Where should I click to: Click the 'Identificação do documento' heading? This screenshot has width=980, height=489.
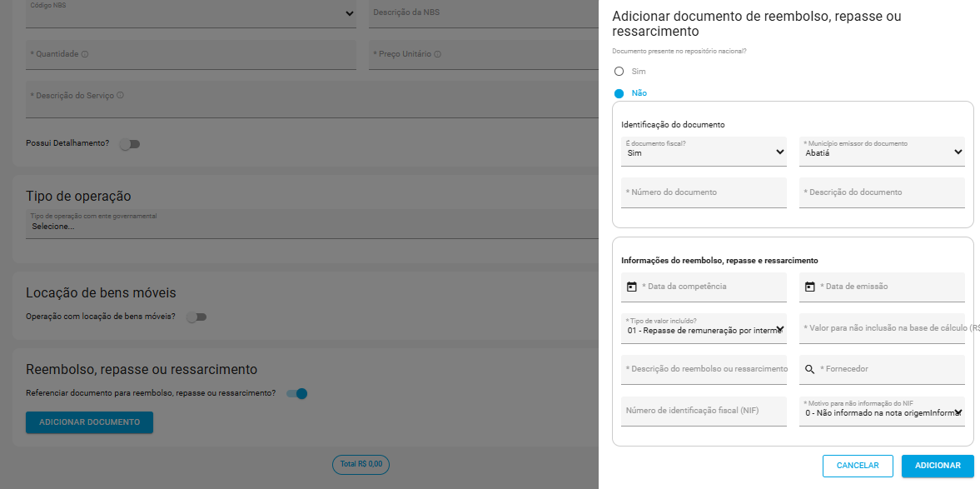(x=673, y=125)
